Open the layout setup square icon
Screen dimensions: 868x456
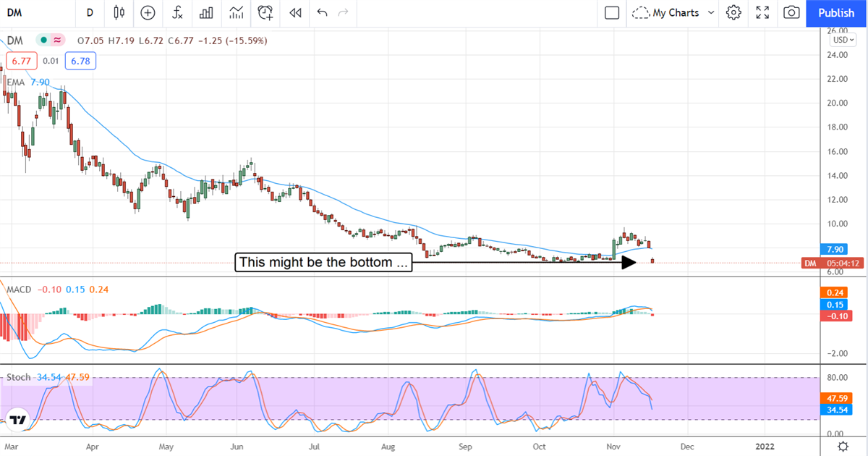[x=612, y=12]
